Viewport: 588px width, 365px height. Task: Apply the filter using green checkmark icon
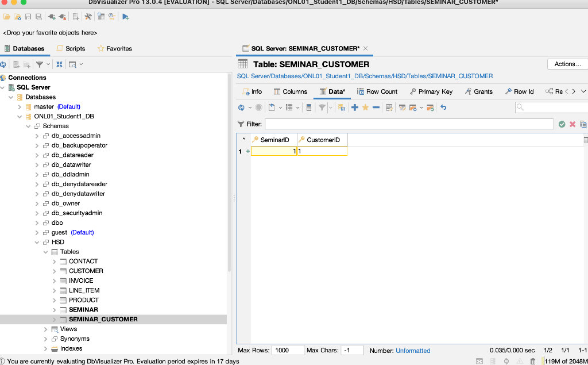(562, 124)
